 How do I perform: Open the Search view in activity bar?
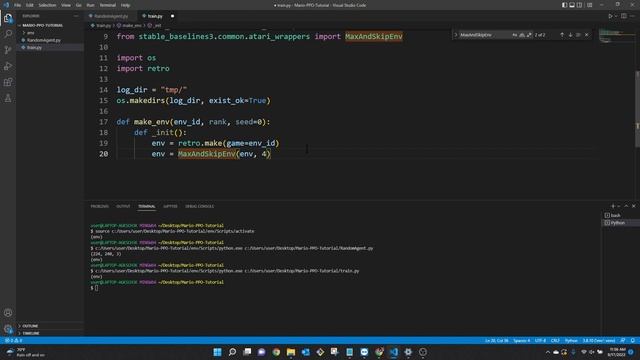coord(8,34)
